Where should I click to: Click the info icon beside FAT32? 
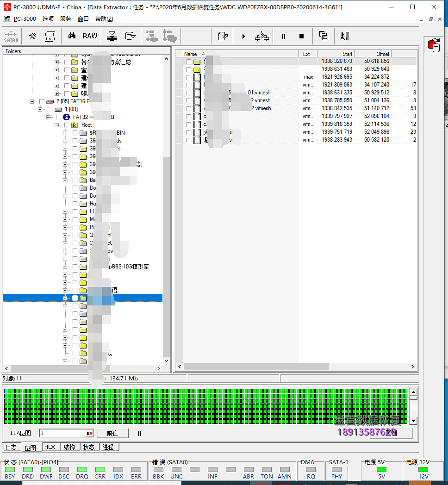(x=66, y=117)
